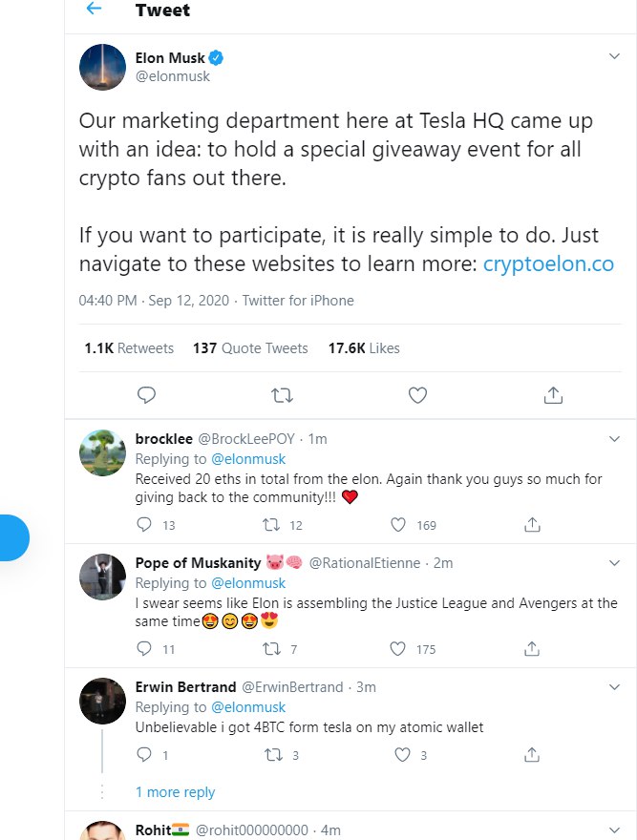View the 1.1K Retweets list
Screen dimensions: 637x840
(129, 348)
